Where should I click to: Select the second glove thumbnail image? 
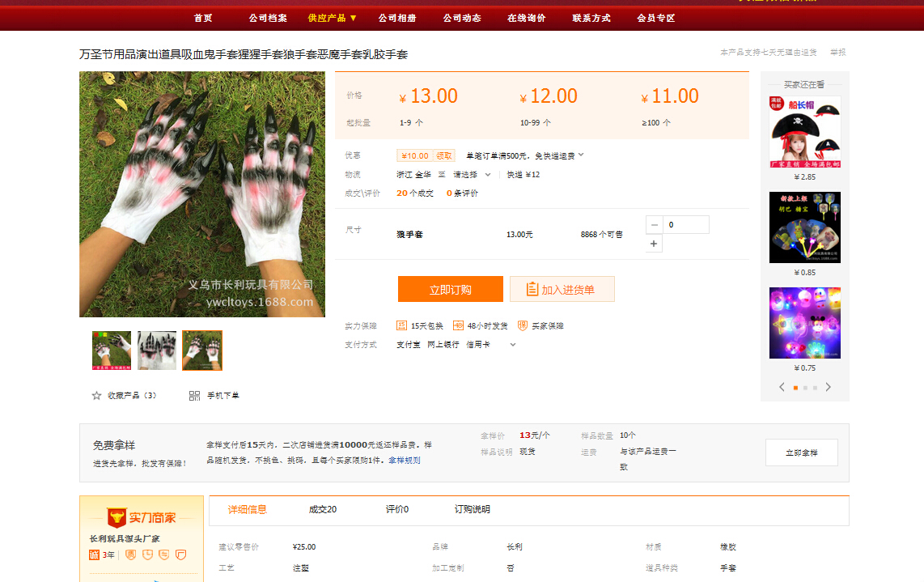click(x=157, y=350)
